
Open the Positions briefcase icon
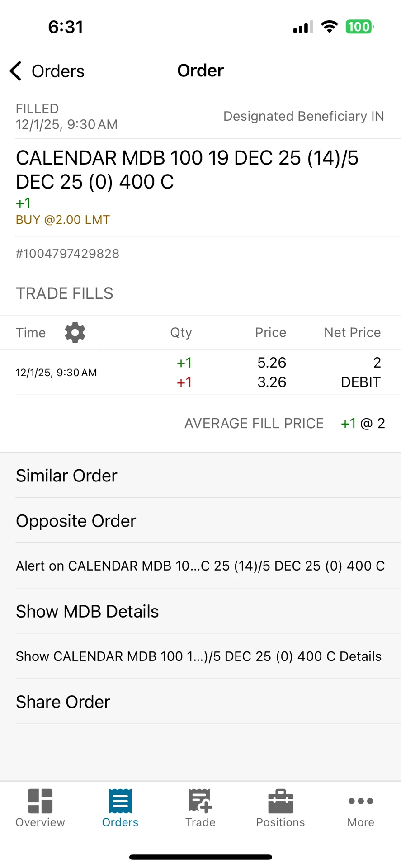click(x=281, y=801)
